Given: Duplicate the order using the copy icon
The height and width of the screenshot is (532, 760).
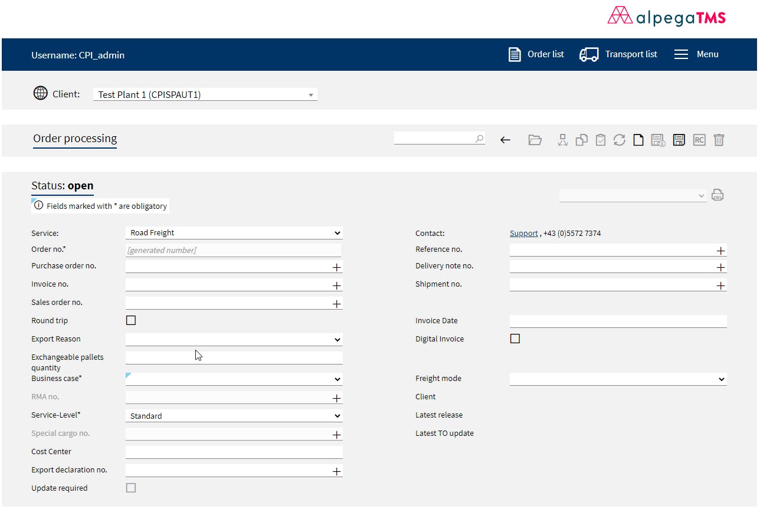Looking at the screenshot, I should pyautogui.click(x=581, y=140).
